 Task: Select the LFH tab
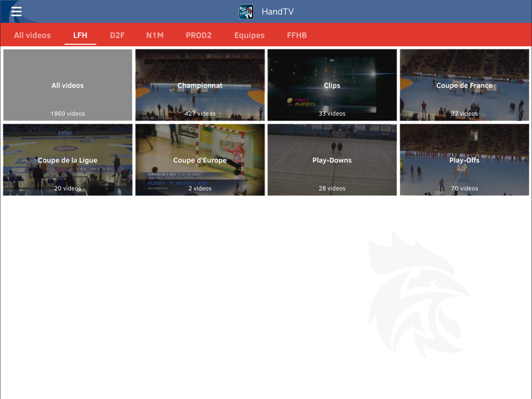click(80, 35)
